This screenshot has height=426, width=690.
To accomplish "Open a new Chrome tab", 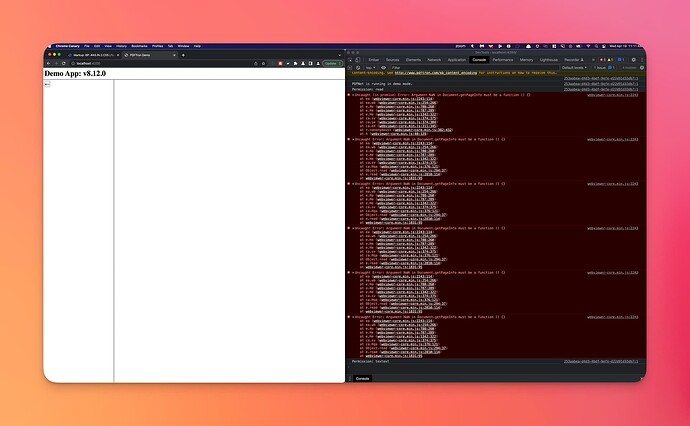I will click(183, 55).
